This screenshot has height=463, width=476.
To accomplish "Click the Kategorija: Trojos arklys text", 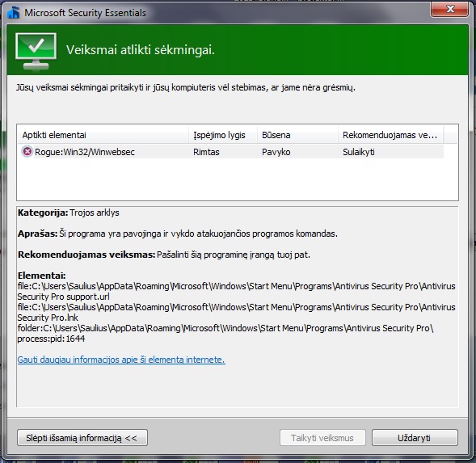I will point(69,213).
